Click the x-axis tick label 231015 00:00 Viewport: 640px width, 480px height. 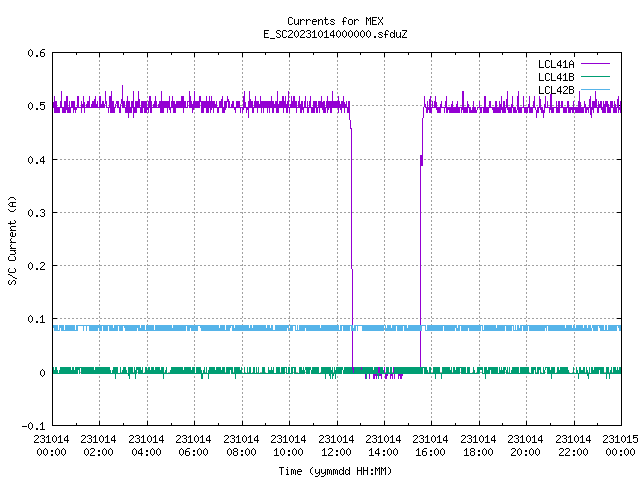(x=620, y=446)
